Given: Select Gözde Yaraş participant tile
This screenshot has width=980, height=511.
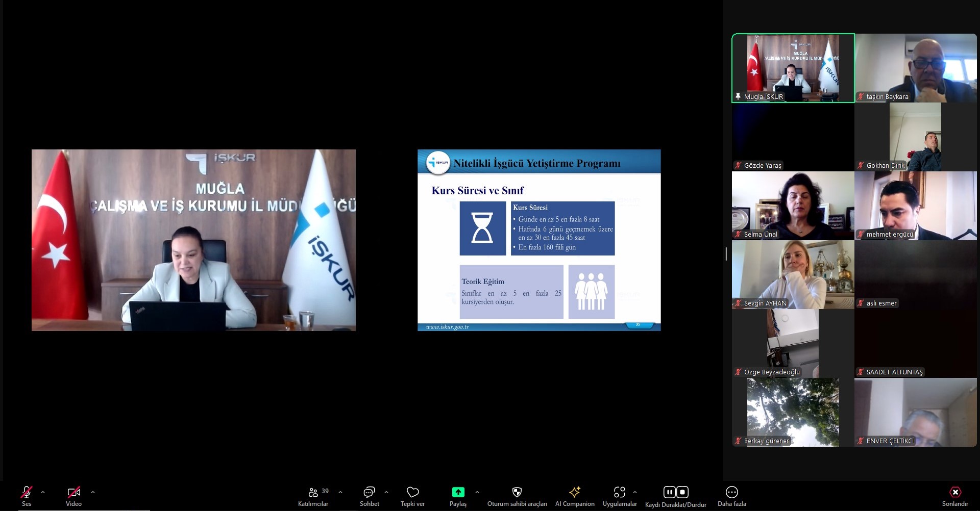Looking at the screenshot, I should coord(793,137).
